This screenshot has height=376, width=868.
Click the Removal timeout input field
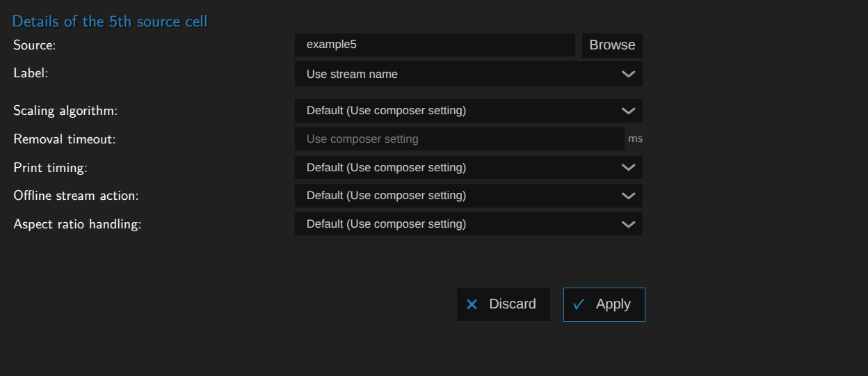(x=460, y=139)
